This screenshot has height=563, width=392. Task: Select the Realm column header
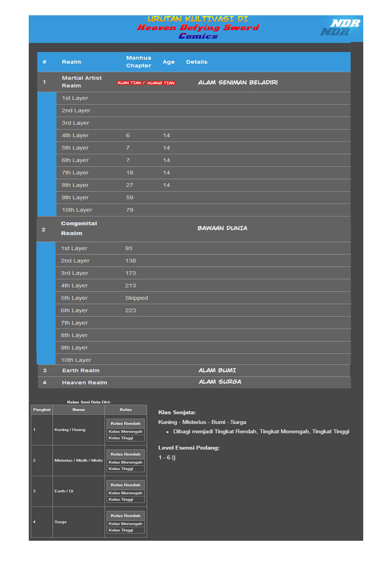click(x=71, y=62)
